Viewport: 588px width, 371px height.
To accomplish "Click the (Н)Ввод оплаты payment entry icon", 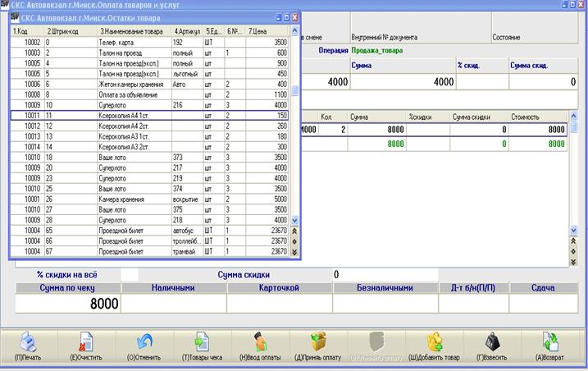I will pyautogui.click(x=260, y=342).
